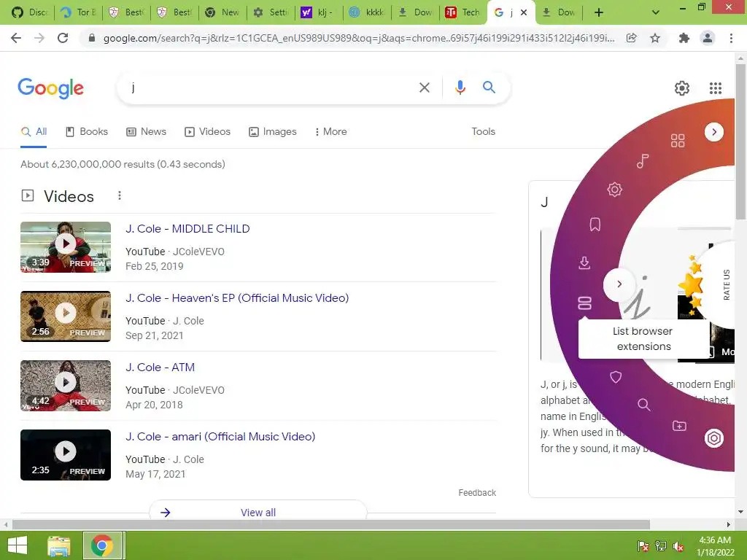Screen dimensions: 747x560
Task: Click the top arrow button of circular menu
Action: [713, 132]
